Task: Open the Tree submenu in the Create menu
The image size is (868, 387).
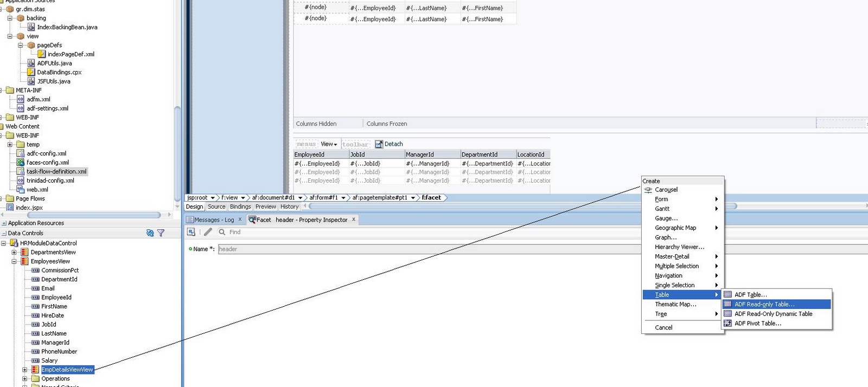Action: pos(682,314)
